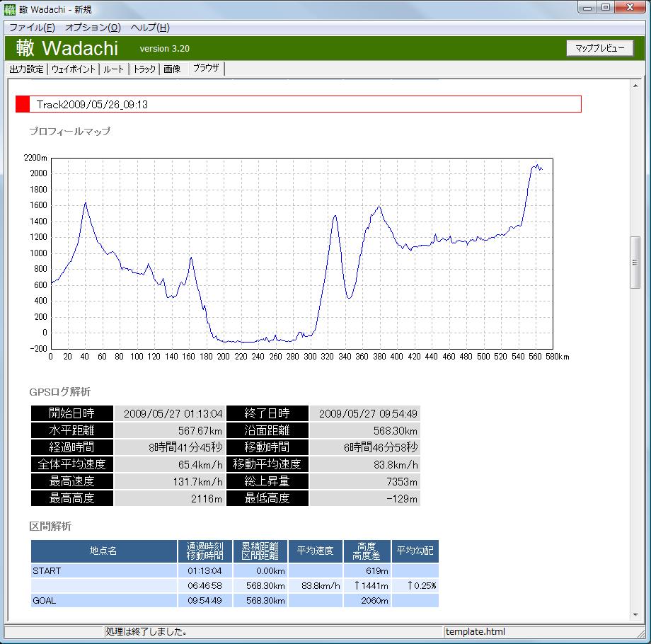Click the vertical scrollbar thumb
This screenshot has width=651, height=644.
(635, 263)
